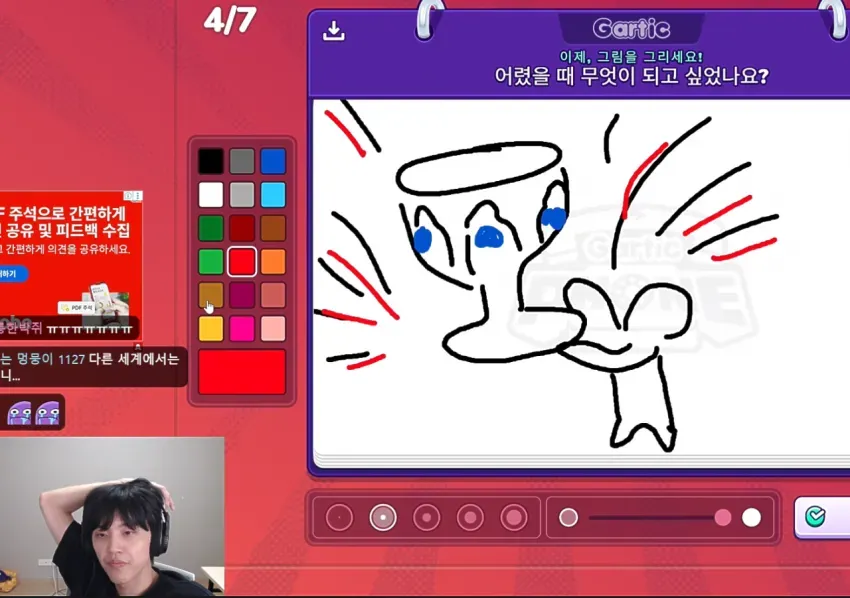Open the ad info icon

[128, 195]
